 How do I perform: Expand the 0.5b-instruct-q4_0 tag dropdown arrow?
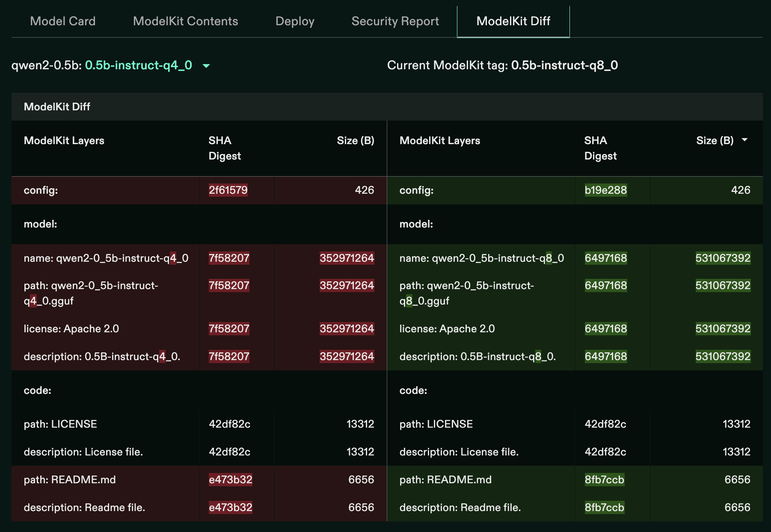click(206, 66)
